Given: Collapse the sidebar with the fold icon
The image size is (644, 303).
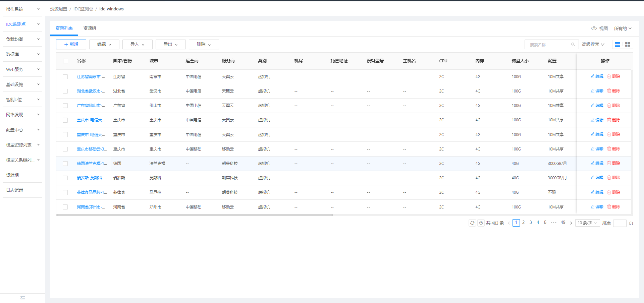Looking at the screenshot, I should click(23, 298).
